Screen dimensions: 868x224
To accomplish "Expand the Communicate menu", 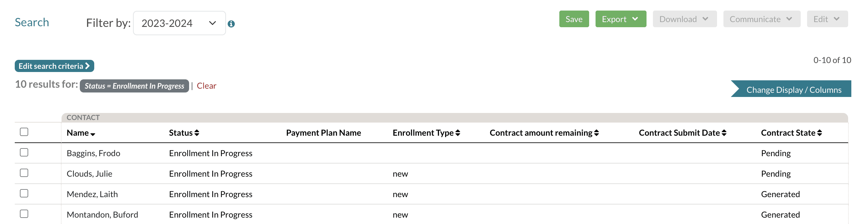I will 761,19.
